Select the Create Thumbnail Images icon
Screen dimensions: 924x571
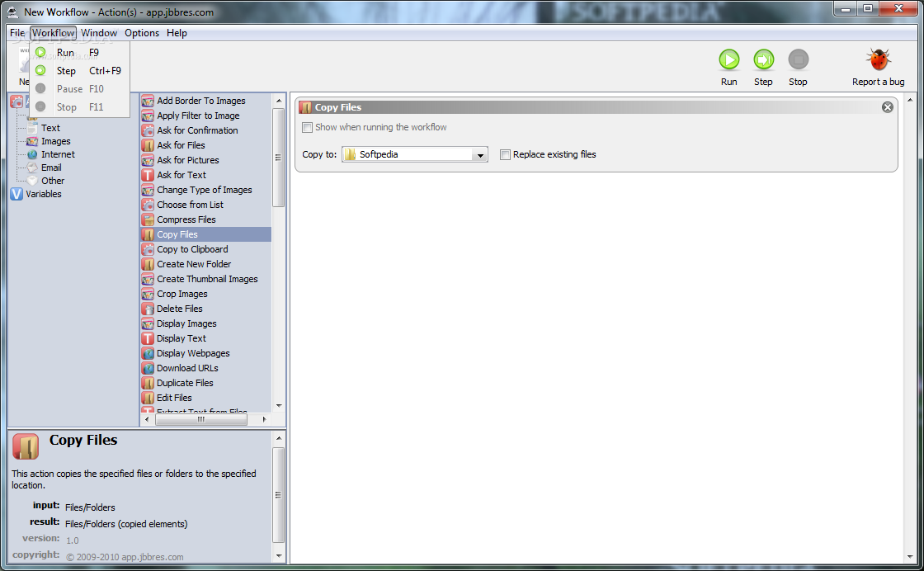(x=148, y=280)
